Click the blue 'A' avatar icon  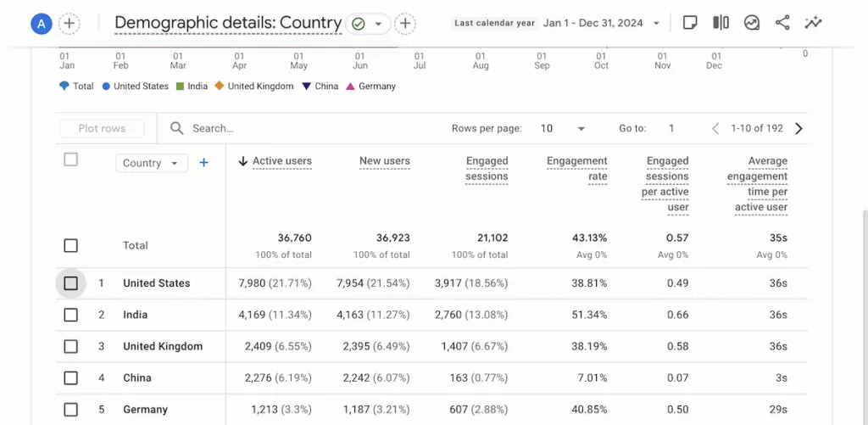(41, 24)
